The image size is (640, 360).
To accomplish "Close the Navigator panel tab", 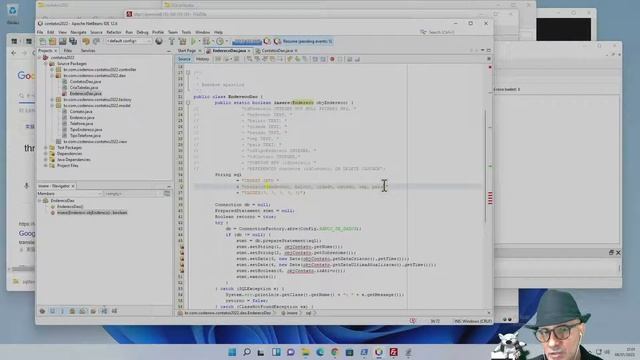I will point(73,186).
